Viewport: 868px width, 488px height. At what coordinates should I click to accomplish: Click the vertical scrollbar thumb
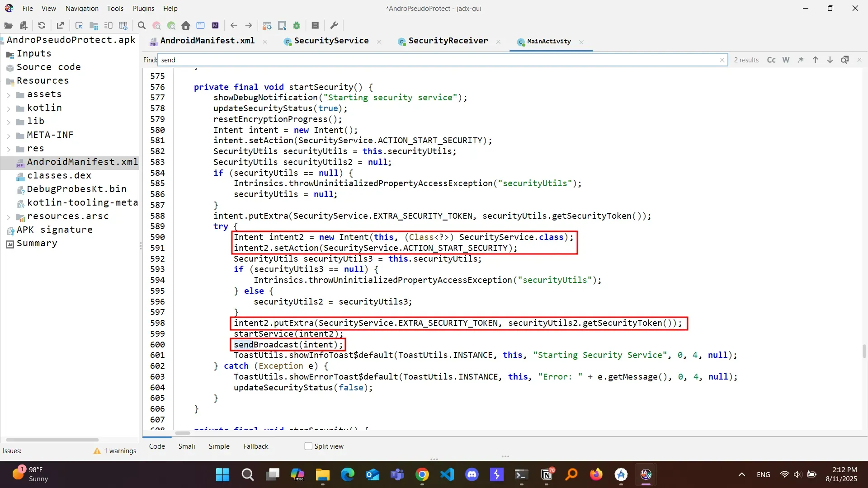pos(864,351)
